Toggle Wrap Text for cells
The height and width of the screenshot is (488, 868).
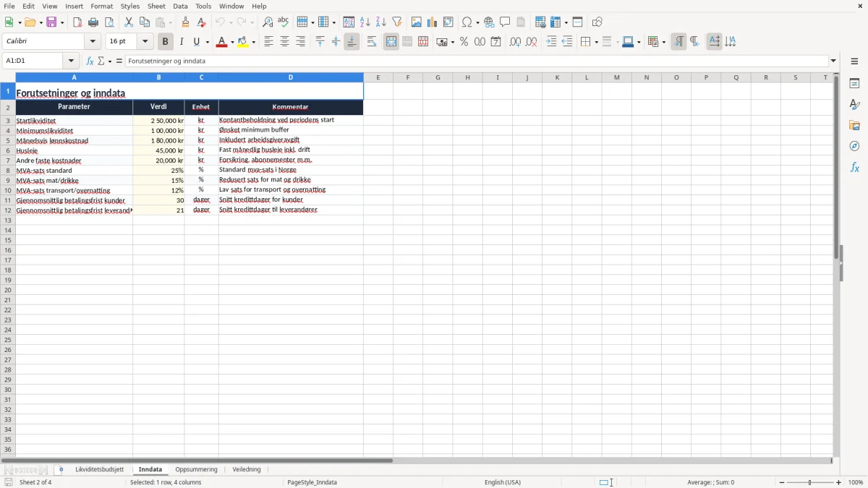coord(372,42)
